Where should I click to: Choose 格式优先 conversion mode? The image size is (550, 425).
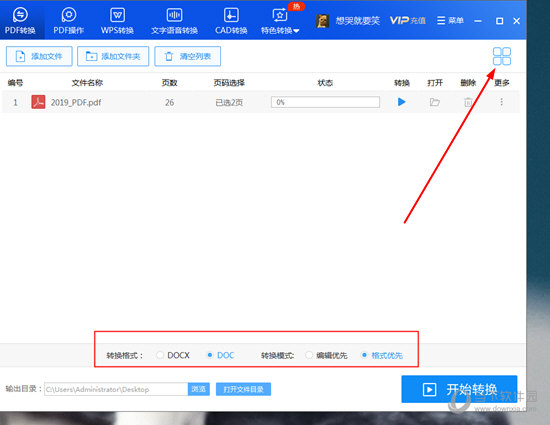364,355
